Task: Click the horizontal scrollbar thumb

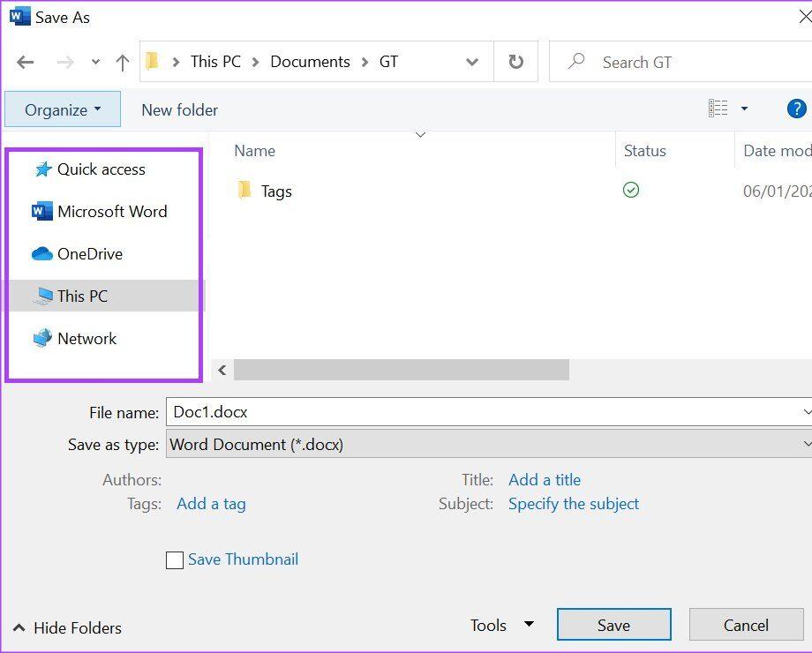Action: pos(402,370)
